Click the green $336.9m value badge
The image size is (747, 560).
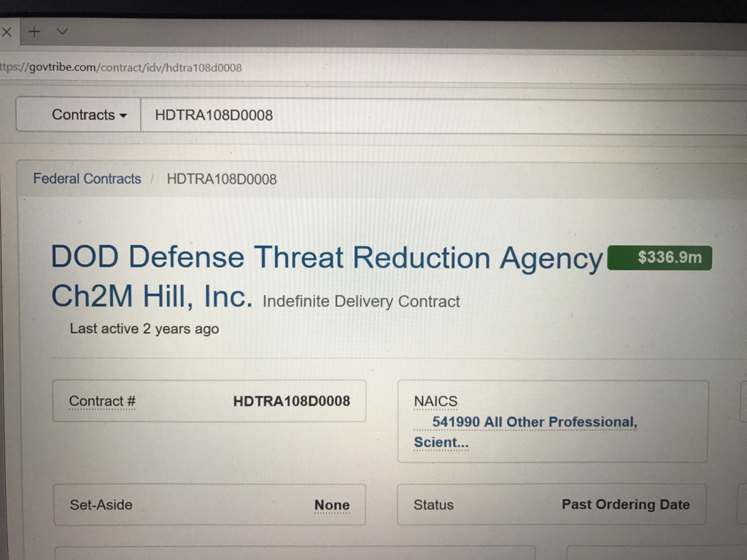[x=659, y=258]
